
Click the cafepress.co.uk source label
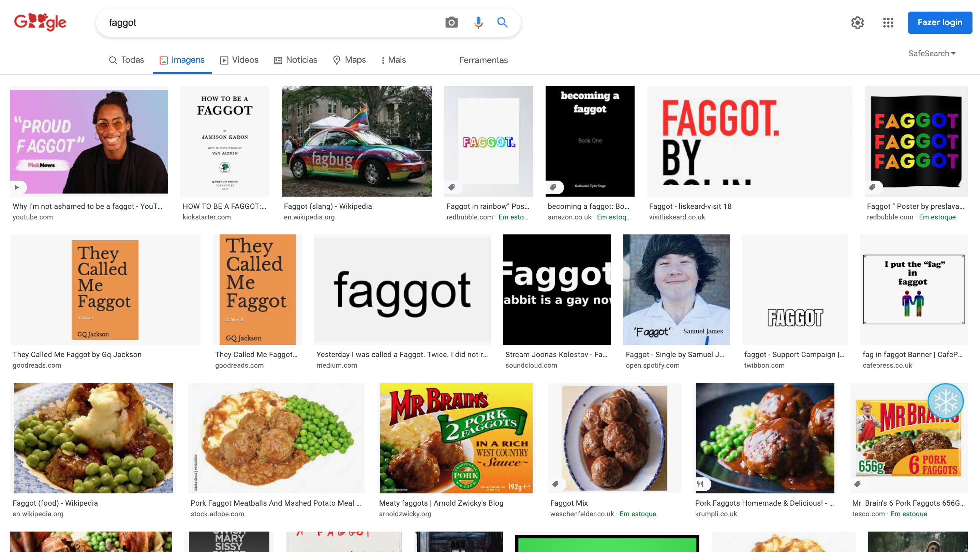pos(887,365)
